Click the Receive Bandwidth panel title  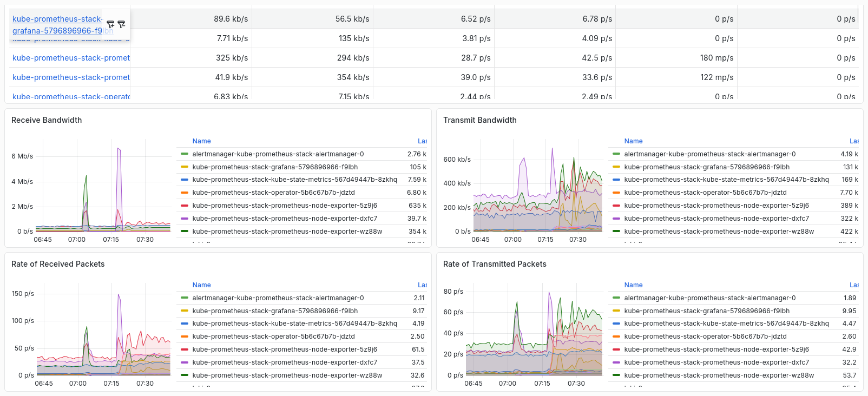pos(47,120)
